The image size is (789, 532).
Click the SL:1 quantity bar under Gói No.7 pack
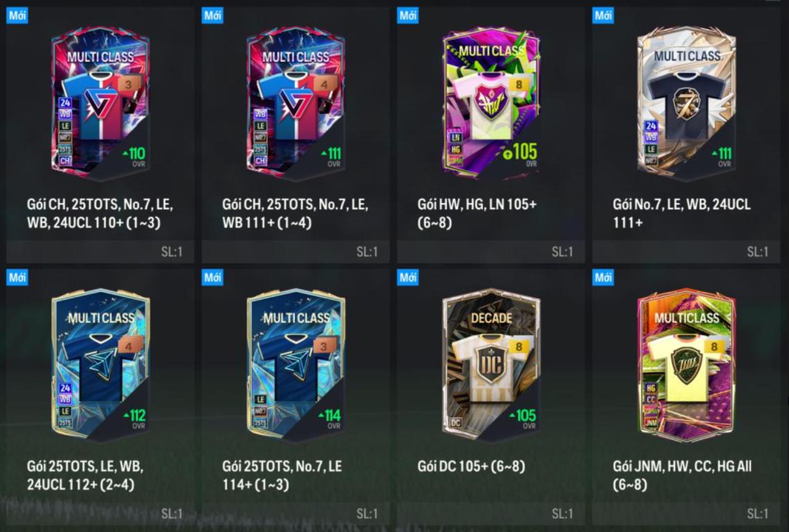point(686,251)
